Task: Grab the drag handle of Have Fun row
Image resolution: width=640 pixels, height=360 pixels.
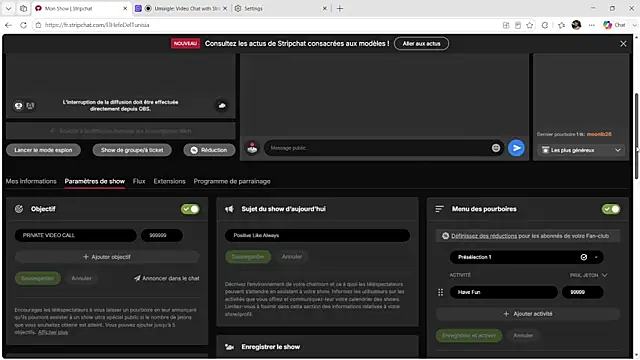Action: point(440,292)
